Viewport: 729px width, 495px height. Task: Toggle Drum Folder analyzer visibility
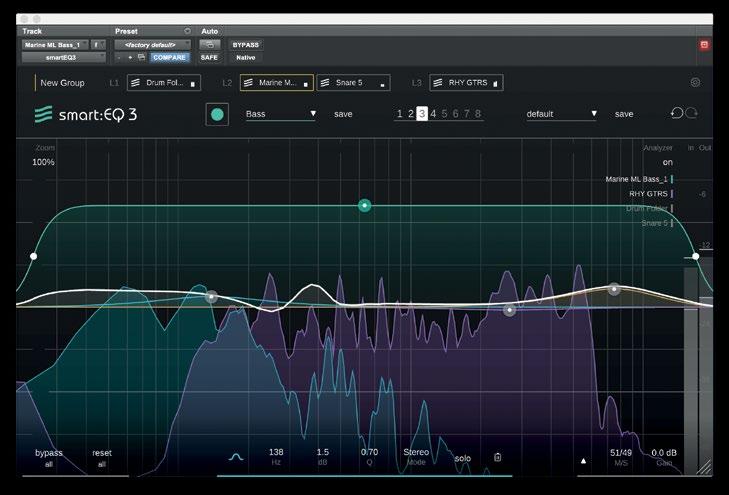click(x=649, y=208)
